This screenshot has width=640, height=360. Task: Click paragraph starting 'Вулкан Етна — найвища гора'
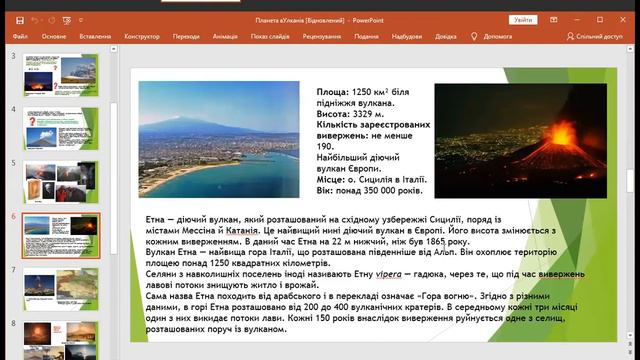click(x=351, y=258)
